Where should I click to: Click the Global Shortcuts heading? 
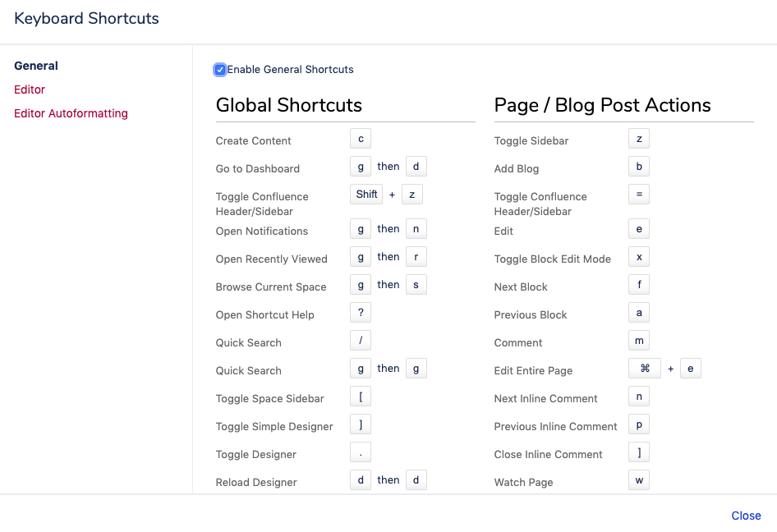tap(289, 105)
